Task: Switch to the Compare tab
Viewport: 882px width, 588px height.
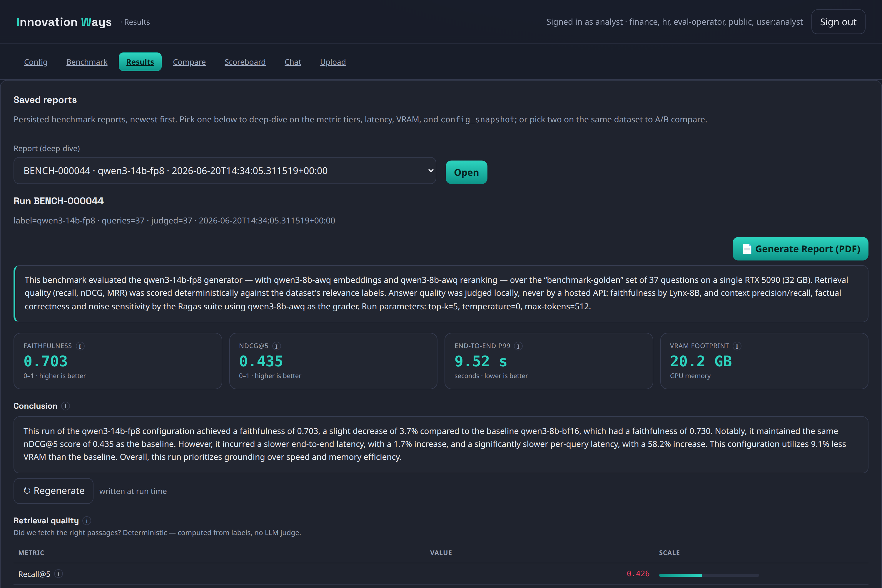Action: click(189, 62)
